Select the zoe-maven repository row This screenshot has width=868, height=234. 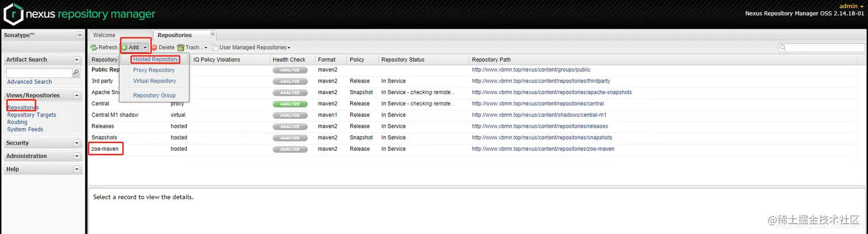tap(477, 149)
